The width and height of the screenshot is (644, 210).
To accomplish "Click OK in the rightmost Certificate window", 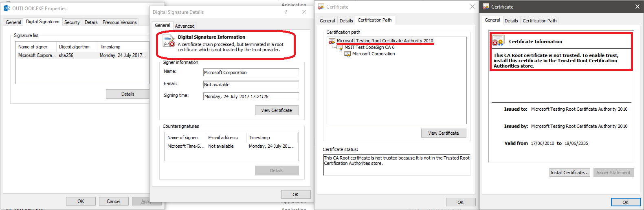I will click(626, 202).
